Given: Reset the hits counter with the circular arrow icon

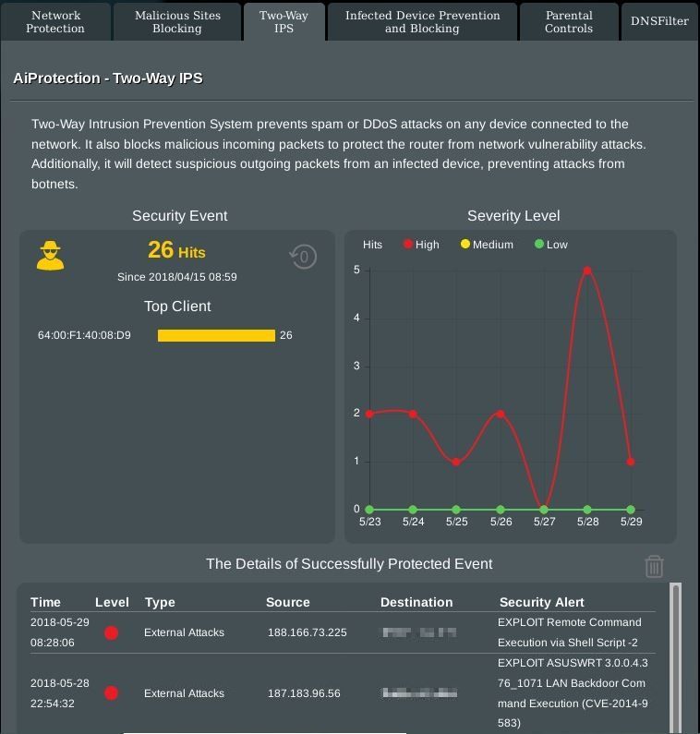Looking at the screenshot, I should 303,257.
